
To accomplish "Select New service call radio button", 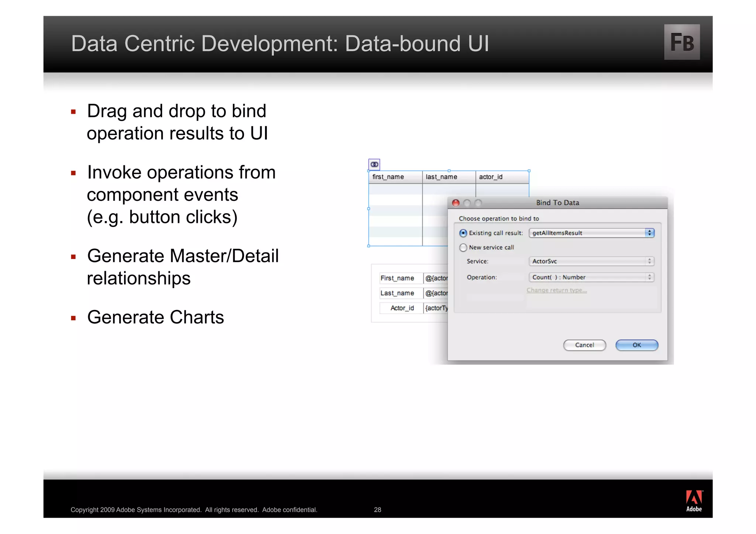I will (x=463, y=247).
